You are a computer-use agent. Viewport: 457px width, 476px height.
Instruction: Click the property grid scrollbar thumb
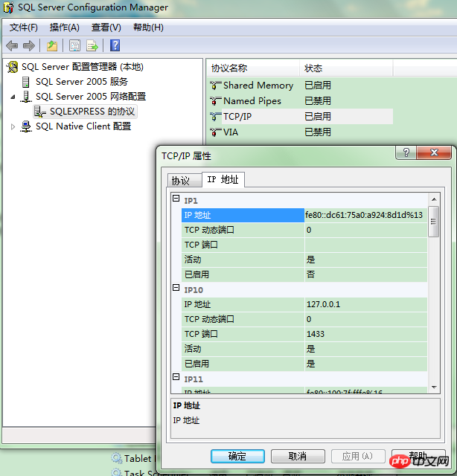coord(434,222)
